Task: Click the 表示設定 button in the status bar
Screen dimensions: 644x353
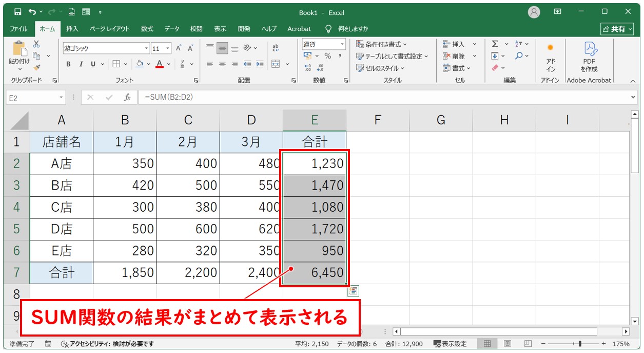Action: pyautogui.click(x=450, y=344)
